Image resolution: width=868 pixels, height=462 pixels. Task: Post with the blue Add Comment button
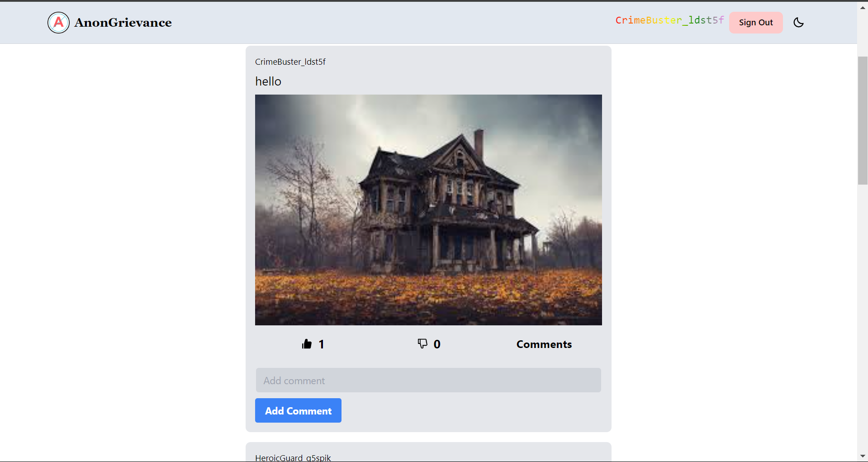(x=298, y=410)
